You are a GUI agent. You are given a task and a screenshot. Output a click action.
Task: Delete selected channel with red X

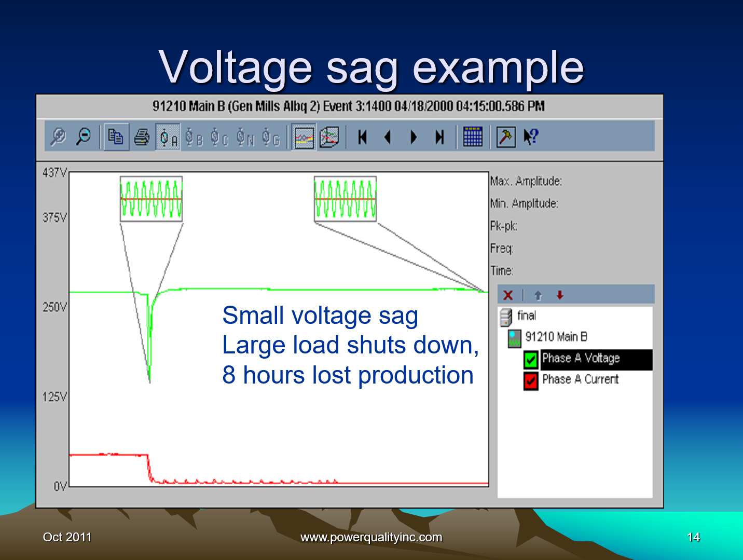[x=507, y=295]
